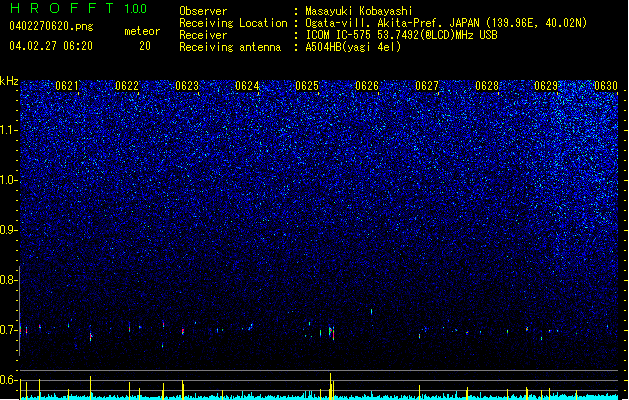The image size is (629, 400).
Task: Click the date stamp 04.02.27 06:20
Action: click(51, 46)
